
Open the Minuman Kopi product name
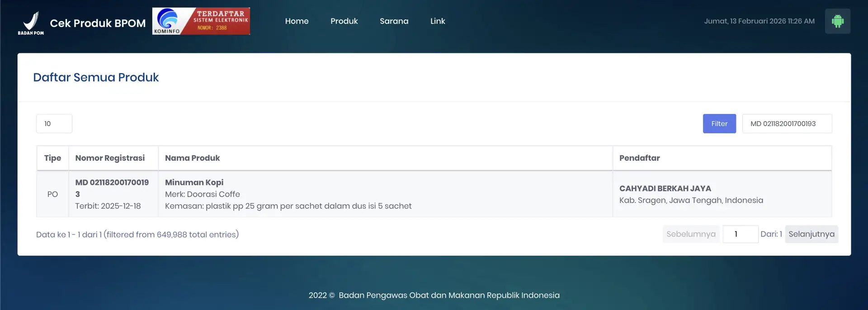coord(194,183)
